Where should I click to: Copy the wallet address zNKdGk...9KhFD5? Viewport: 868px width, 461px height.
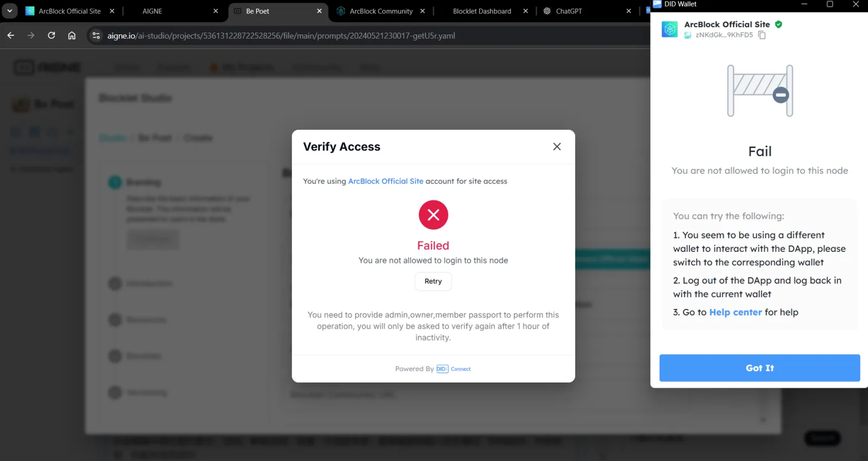[762, 35]
